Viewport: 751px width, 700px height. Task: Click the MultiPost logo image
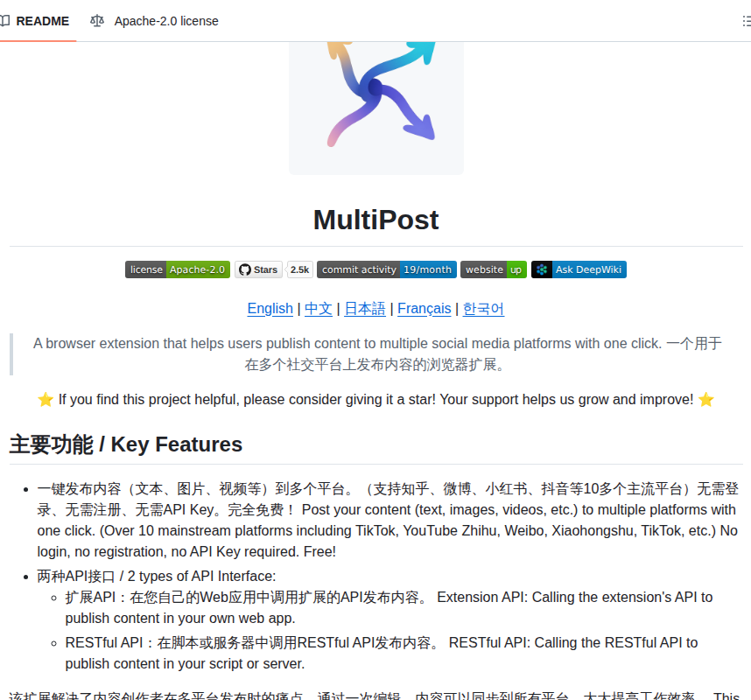pos(376,108)
